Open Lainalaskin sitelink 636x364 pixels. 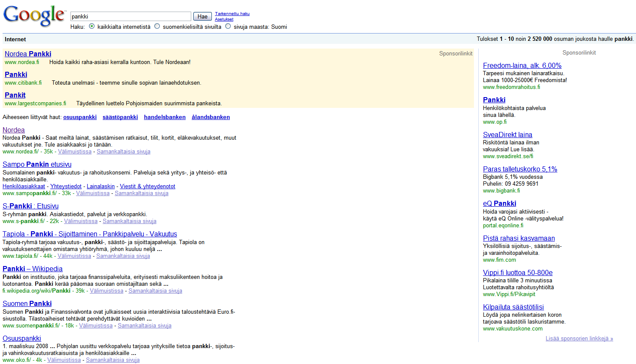[x=101, y=187]
